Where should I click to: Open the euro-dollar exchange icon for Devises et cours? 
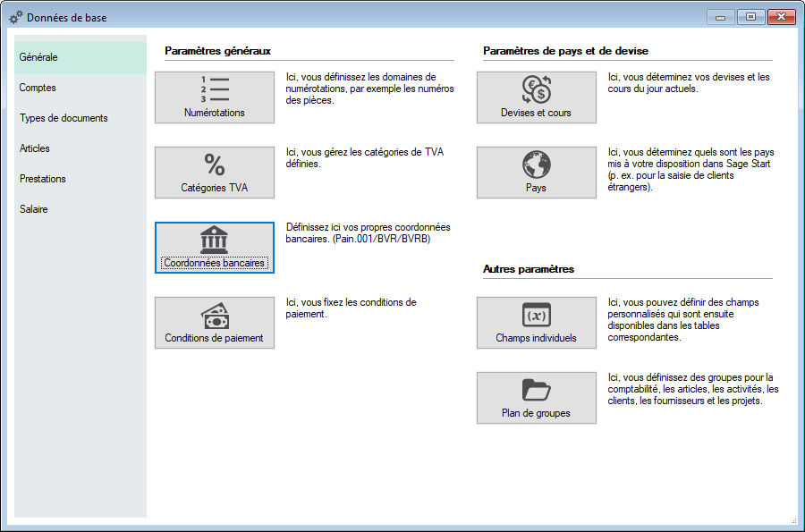pyautogui.click(x=537, y=89)
